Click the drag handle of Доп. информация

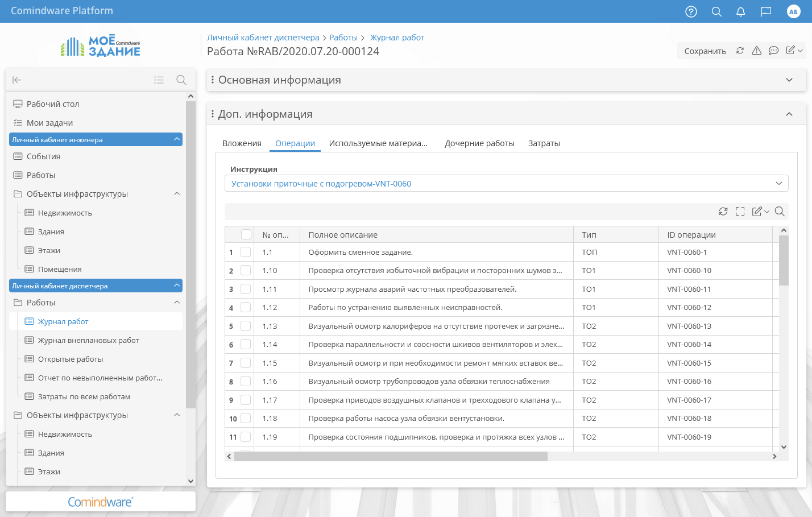(213, 114)
